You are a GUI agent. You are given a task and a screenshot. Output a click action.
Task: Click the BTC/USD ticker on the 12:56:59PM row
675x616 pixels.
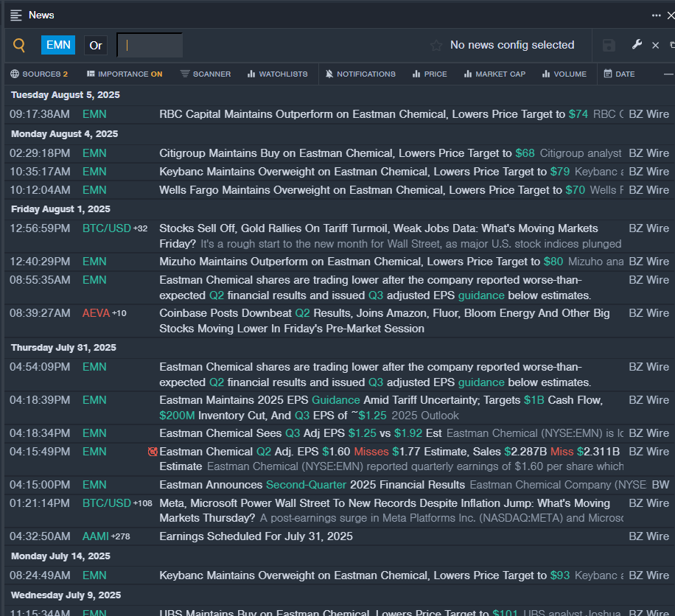(106, 228)
